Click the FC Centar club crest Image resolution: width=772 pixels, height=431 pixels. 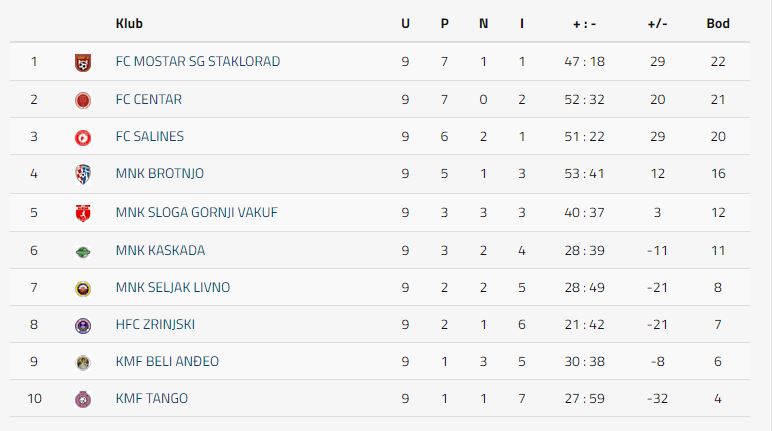tap(83, 100)
